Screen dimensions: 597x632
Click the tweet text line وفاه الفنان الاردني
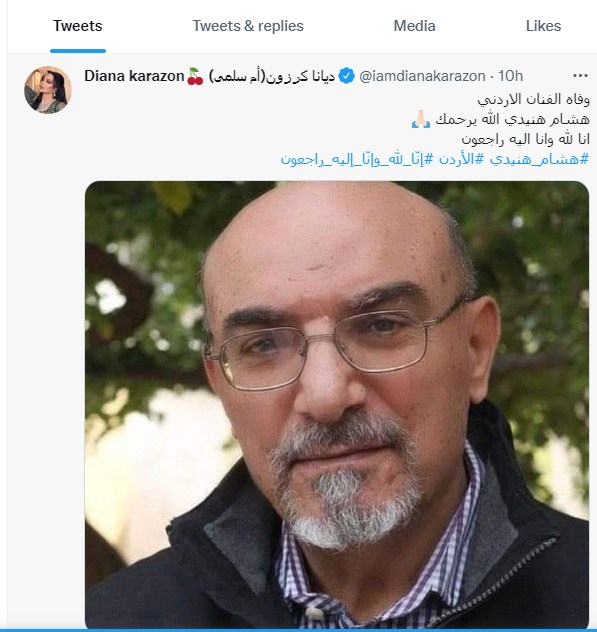533,99
